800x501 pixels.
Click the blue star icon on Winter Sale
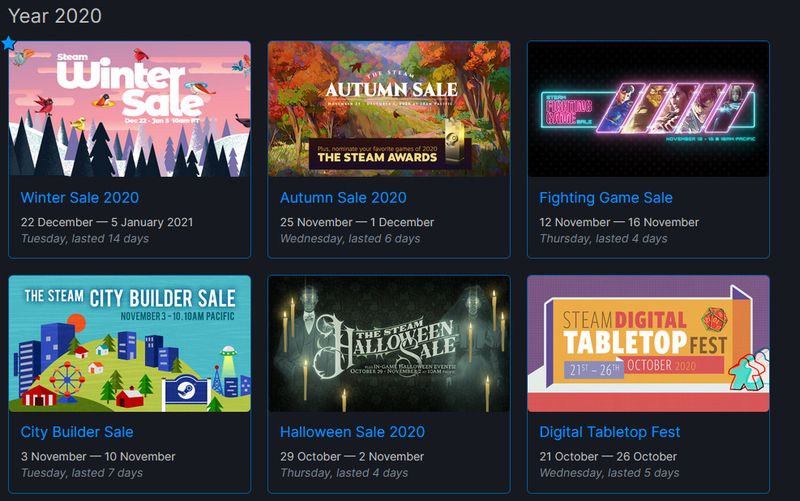coord(8,43)
